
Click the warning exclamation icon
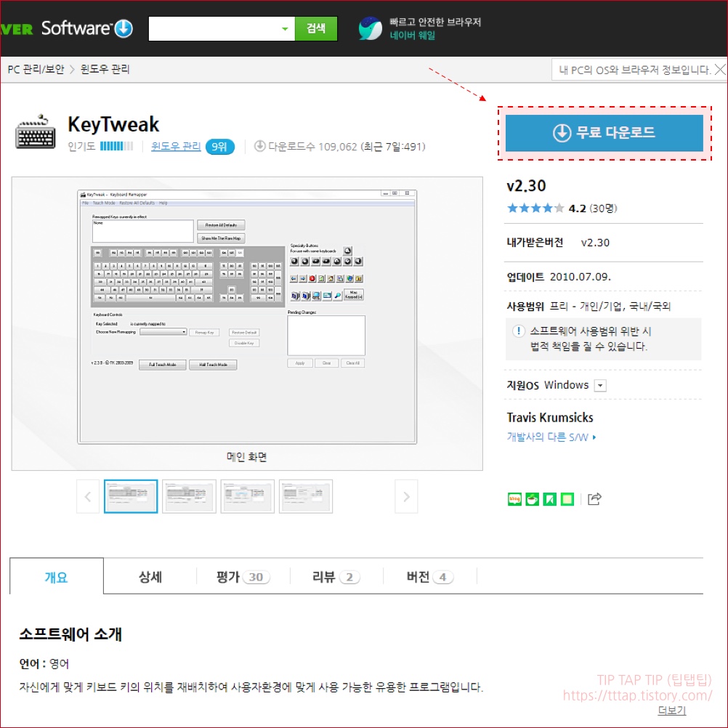tap(518, 331)
